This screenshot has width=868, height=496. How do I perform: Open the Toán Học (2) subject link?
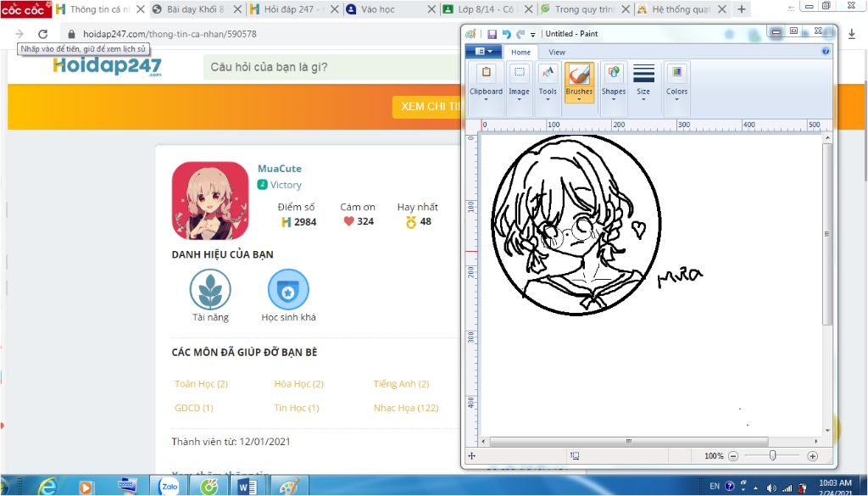tap(202, 383)
